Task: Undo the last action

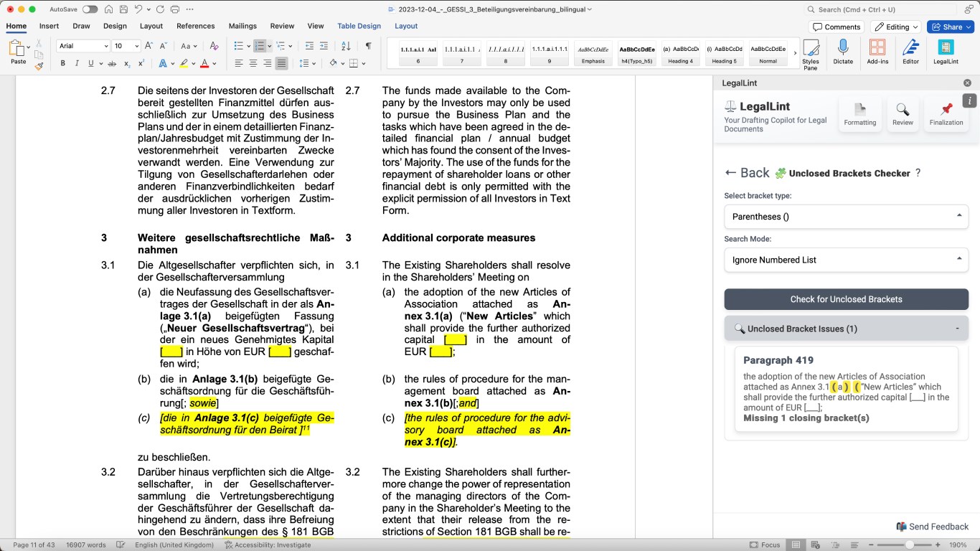Action: (138, 9)
